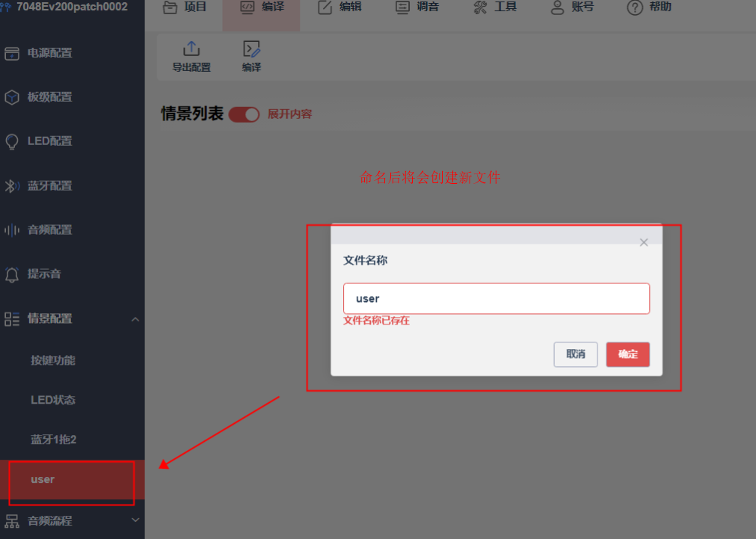Expand the 音频流程 section chevron
Screen dimensions: 756x539
pos(135,520)
